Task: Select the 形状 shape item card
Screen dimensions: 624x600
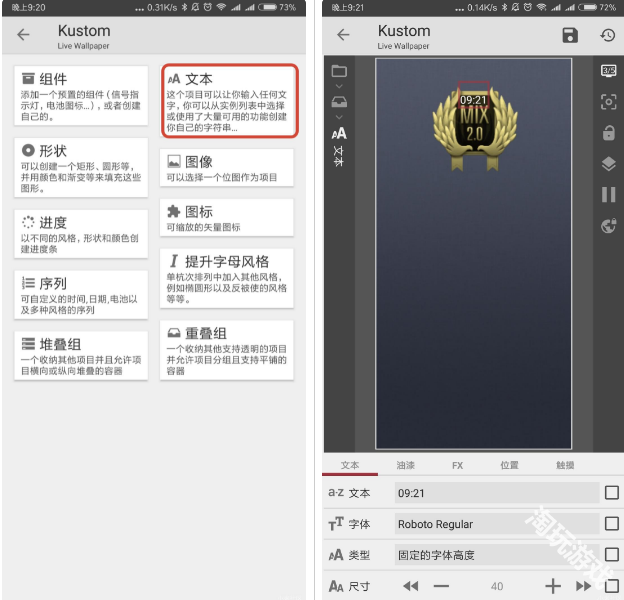Action: [x=82, y=167]
